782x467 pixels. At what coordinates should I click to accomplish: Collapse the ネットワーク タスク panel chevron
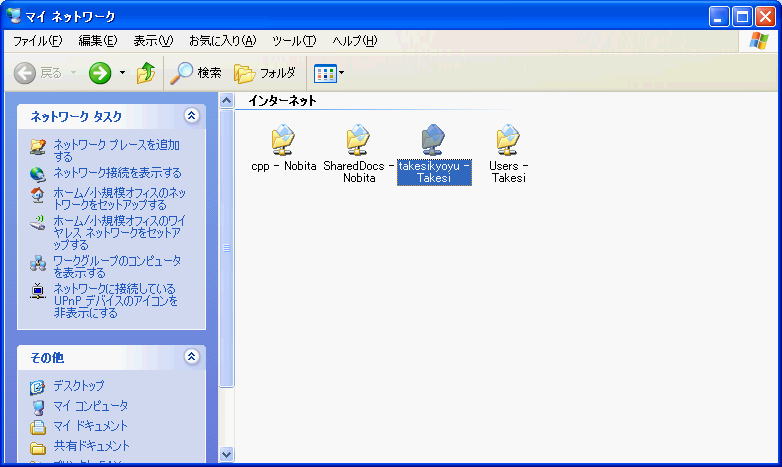tap(192, 116)
